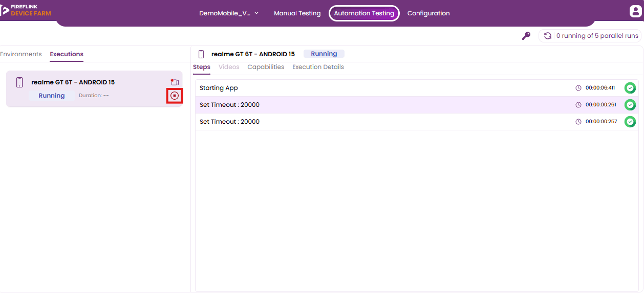Click the green pass check for 00:00:00:261 step

[630, 105]
